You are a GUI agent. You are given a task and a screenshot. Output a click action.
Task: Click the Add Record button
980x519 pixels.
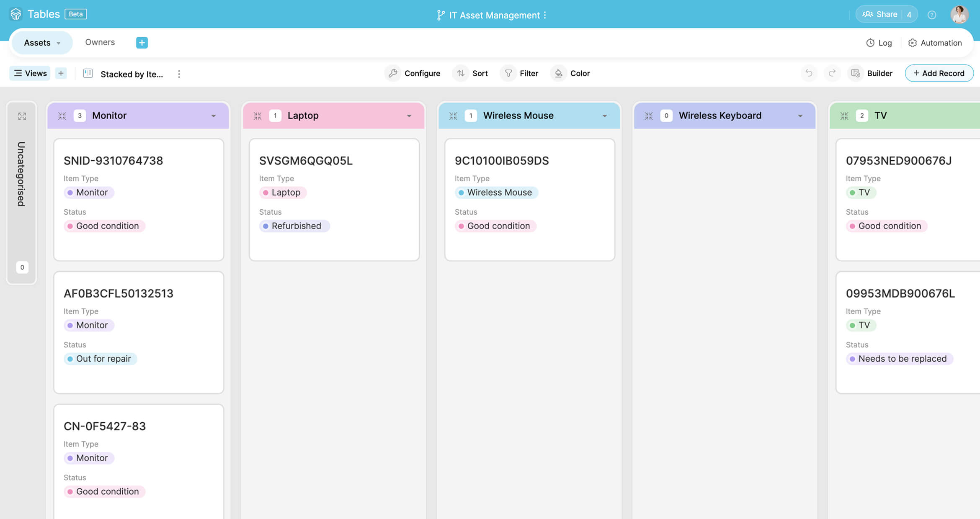[x=939, y=73]
